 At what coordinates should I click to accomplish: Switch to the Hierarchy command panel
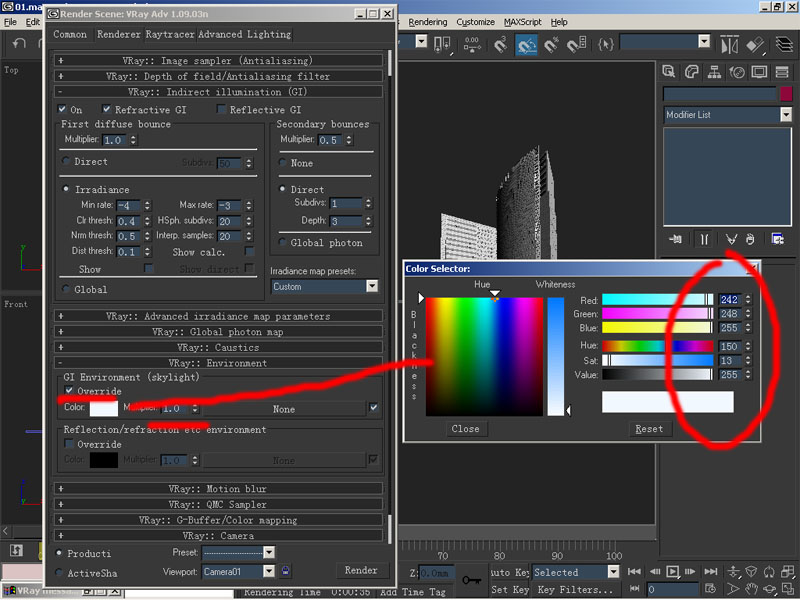point(714,72)
